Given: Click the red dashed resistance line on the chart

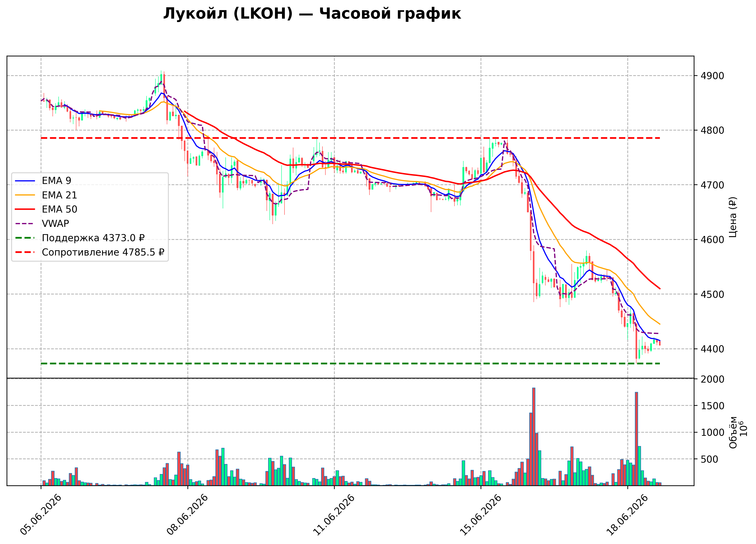Looking at the screenshot, I should point(350,138).
